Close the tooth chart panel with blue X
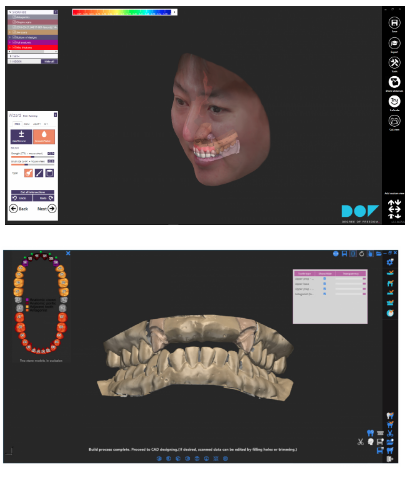The width and height of the screenshot is (409, 480). tap(68, 253)
